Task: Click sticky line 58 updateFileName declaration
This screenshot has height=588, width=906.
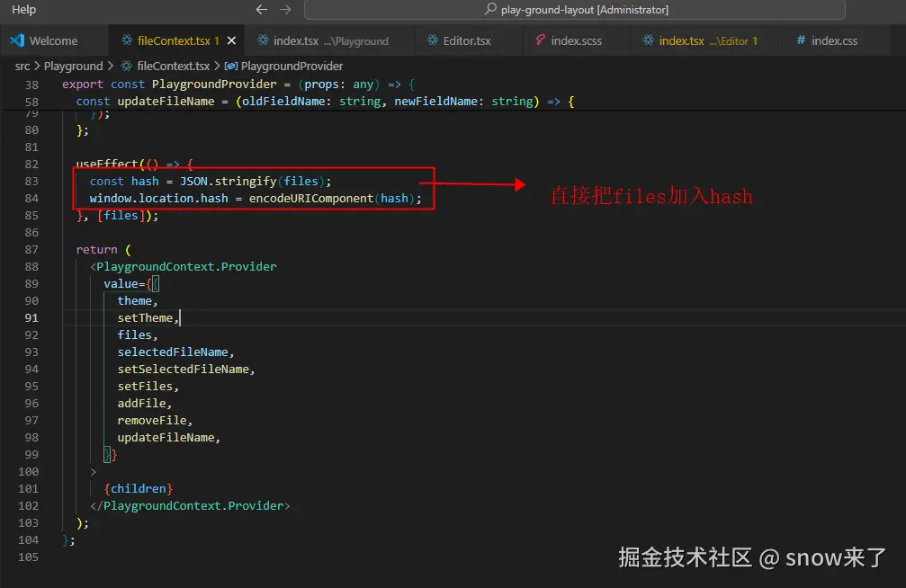Action: click(x=326, y=101)
